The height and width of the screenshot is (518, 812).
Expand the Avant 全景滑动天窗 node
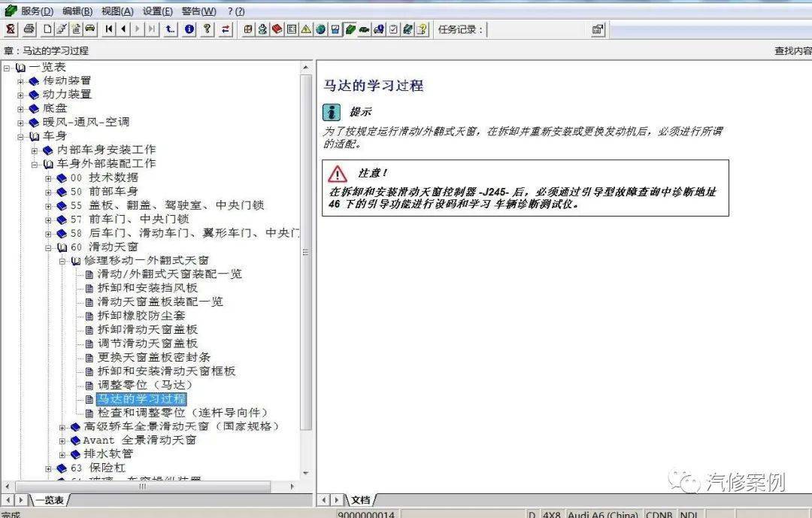[x=62, y=441]
